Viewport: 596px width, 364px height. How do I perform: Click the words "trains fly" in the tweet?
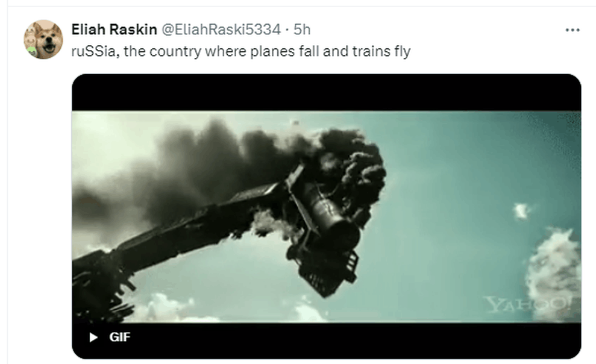381,51
